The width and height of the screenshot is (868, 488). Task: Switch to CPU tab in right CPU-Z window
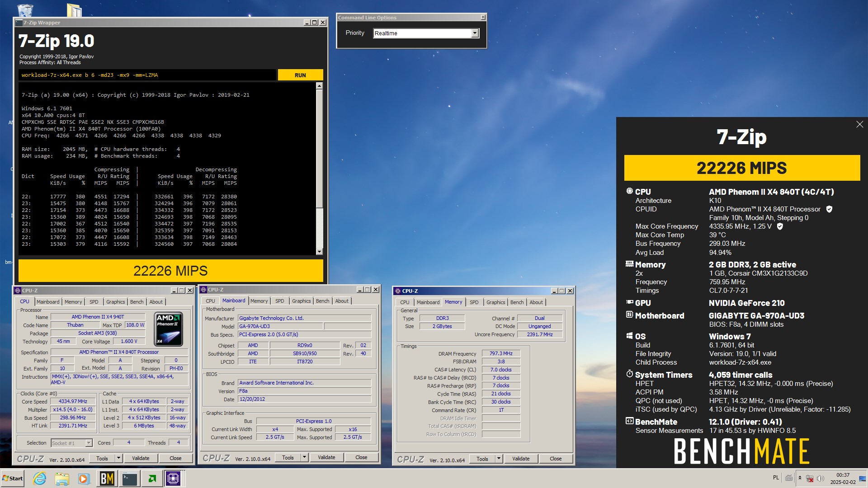point(405,302)
